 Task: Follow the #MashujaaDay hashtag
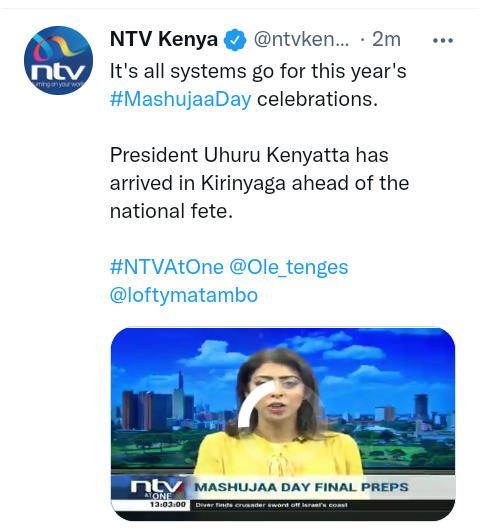pos(181,99)
